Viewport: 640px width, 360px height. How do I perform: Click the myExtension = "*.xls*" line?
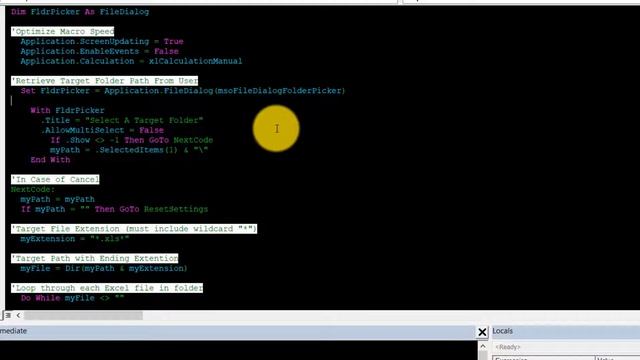[75, 239]
